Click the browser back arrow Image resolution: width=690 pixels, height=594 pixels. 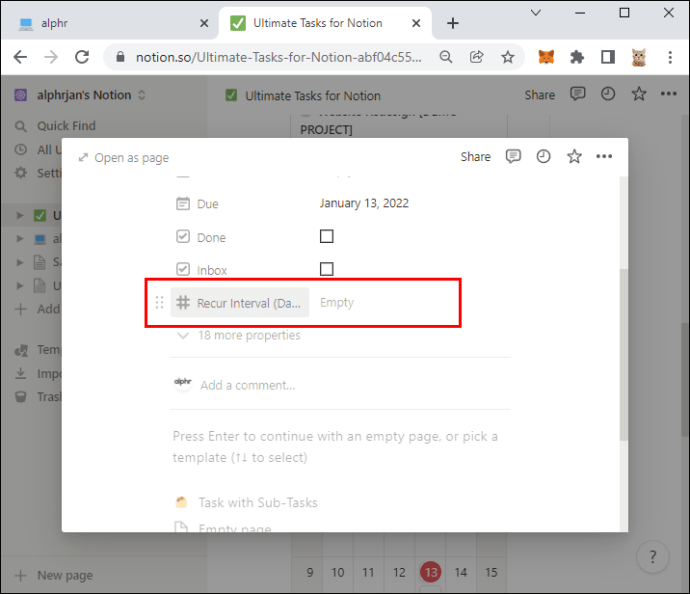(x=20, y=57)
